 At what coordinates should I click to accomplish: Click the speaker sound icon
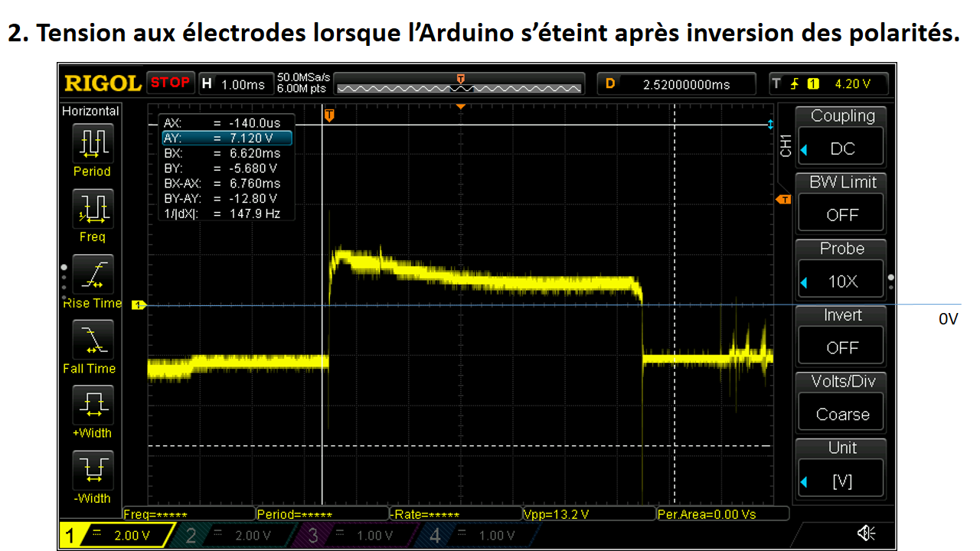tap(866, 533)
